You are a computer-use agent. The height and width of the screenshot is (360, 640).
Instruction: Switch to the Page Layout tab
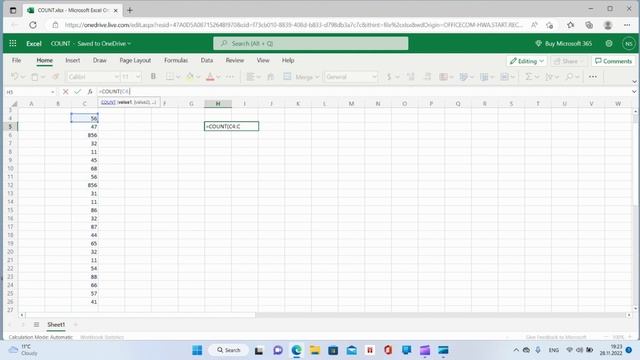coord(135,60)
